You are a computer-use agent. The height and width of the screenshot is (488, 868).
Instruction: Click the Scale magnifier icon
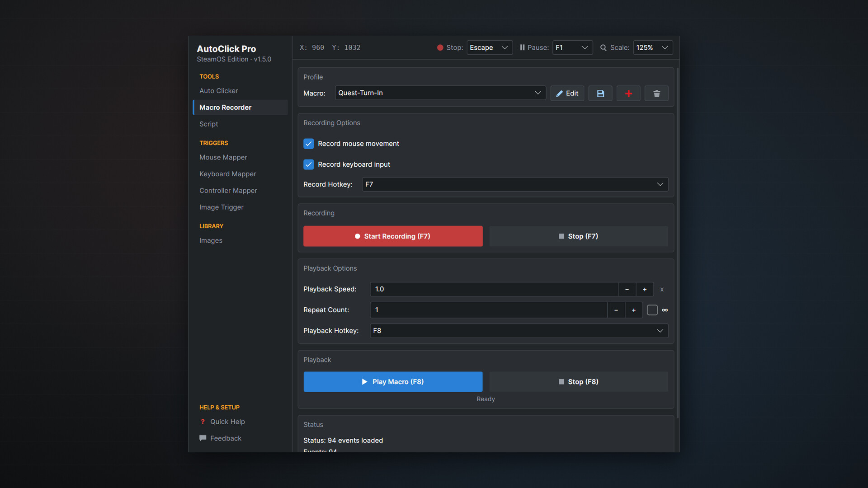click(x=603, y=47)
